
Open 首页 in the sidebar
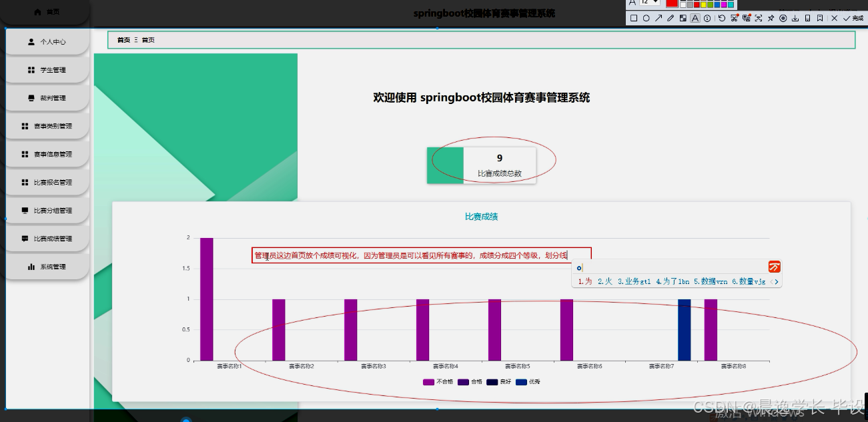[46, 12]
